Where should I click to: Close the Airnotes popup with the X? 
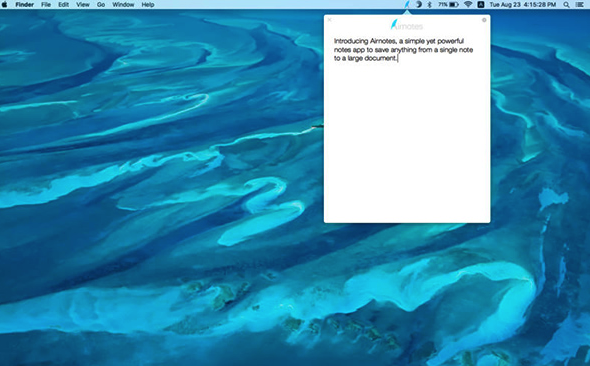pyautogui.click(x=330, y=20)
